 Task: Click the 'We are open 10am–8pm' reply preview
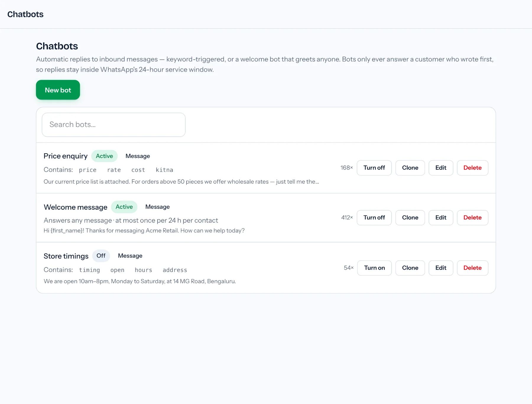[x=140, y=281]
